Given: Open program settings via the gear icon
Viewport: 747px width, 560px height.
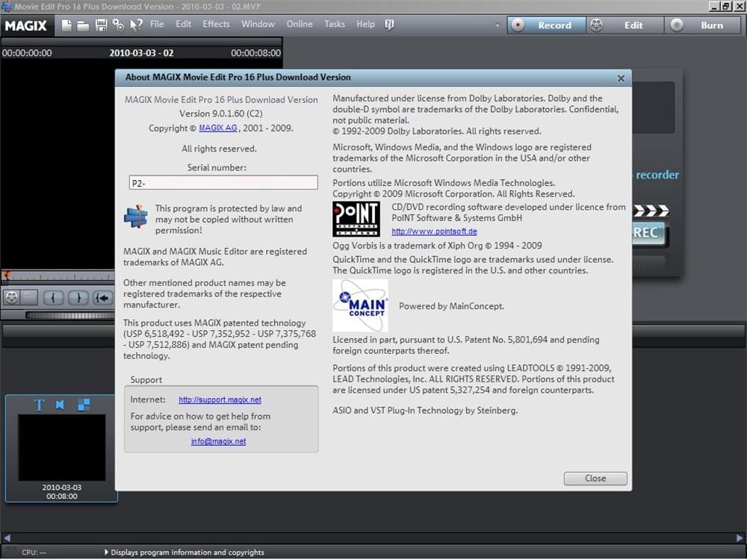Looking at the screenshot, I should [x=117, y=25].
